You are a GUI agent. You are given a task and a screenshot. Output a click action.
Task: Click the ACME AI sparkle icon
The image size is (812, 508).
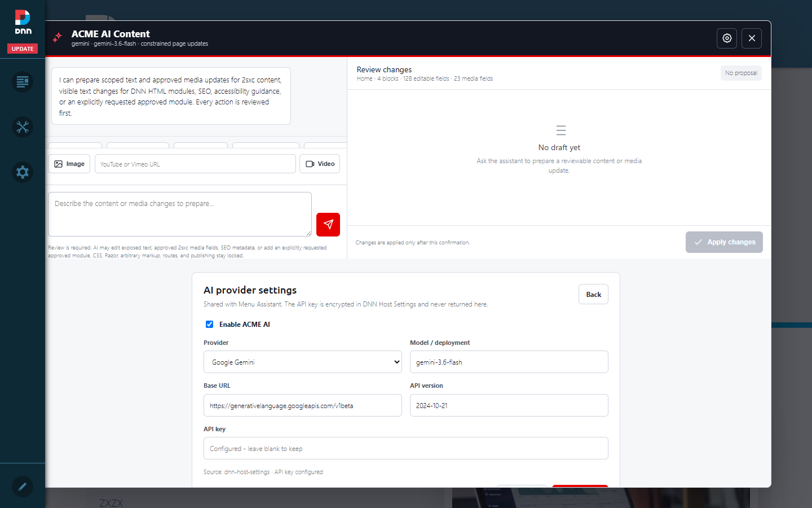point(57,38)
